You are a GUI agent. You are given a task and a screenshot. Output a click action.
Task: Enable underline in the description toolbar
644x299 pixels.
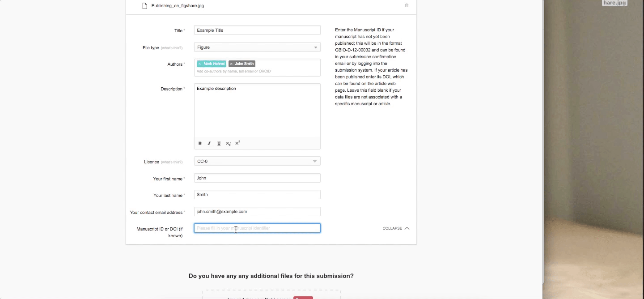click(x=219, y=143)
